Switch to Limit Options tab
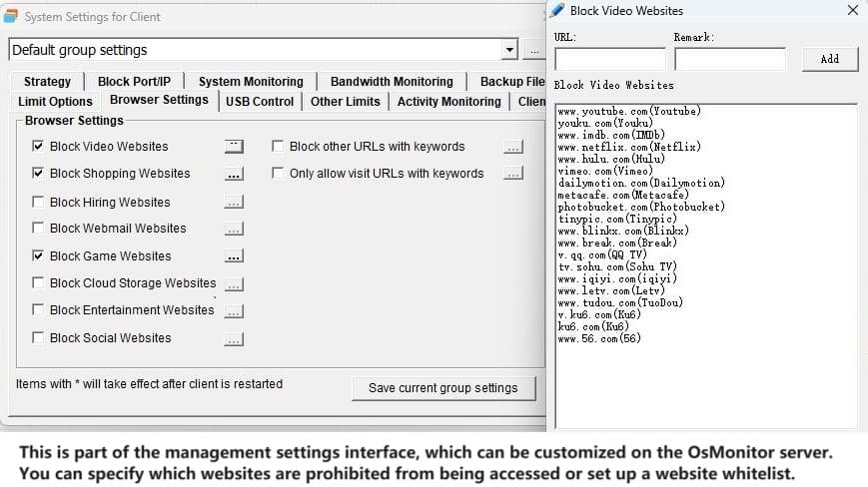This screenshot has height=487, width=868. [x=55, y=102]
